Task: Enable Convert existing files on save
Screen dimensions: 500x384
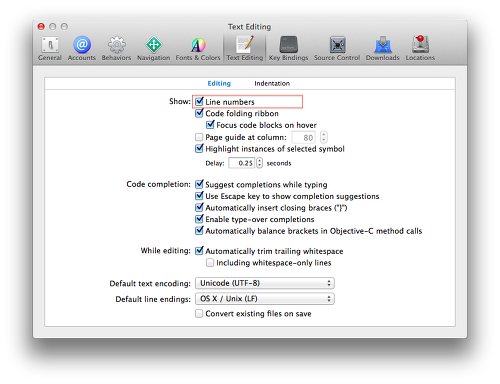Action: 199,314
